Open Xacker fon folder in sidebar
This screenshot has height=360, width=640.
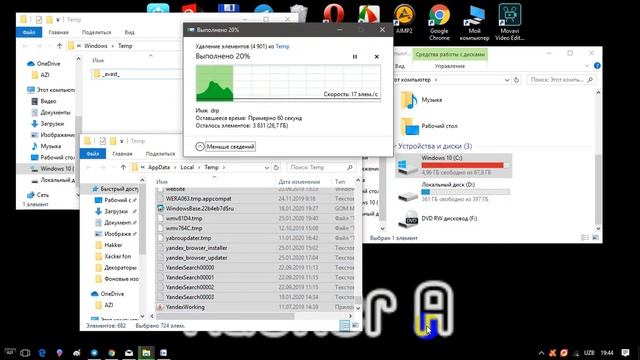pyautogui.click(x=113, y=256)
